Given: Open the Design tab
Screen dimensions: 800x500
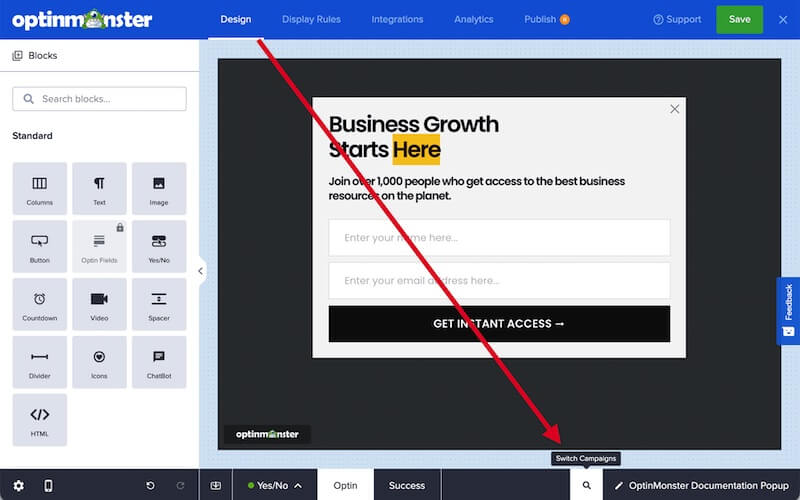Looking at the screenshot, I should [x=236, y=19].
